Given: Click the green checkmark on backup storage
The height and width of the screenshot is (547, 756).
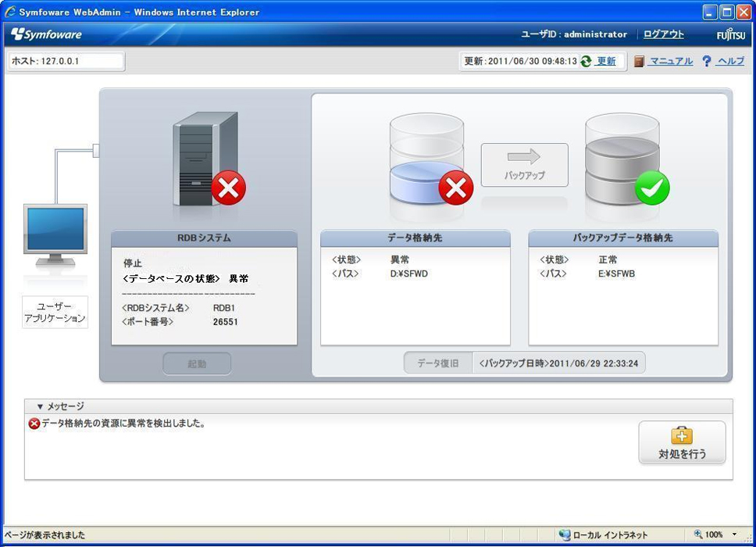Looking at the screenshot, I should (651, 188).
